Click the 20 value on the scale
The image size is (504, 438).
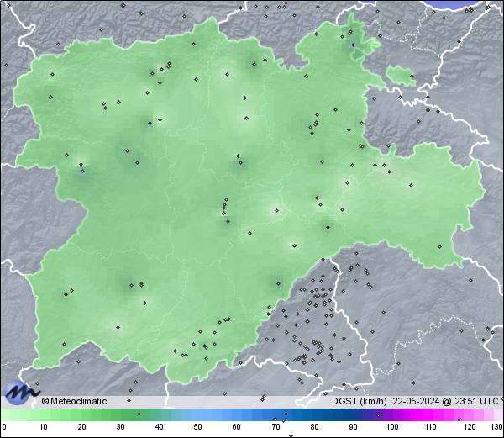click(82, 427)
